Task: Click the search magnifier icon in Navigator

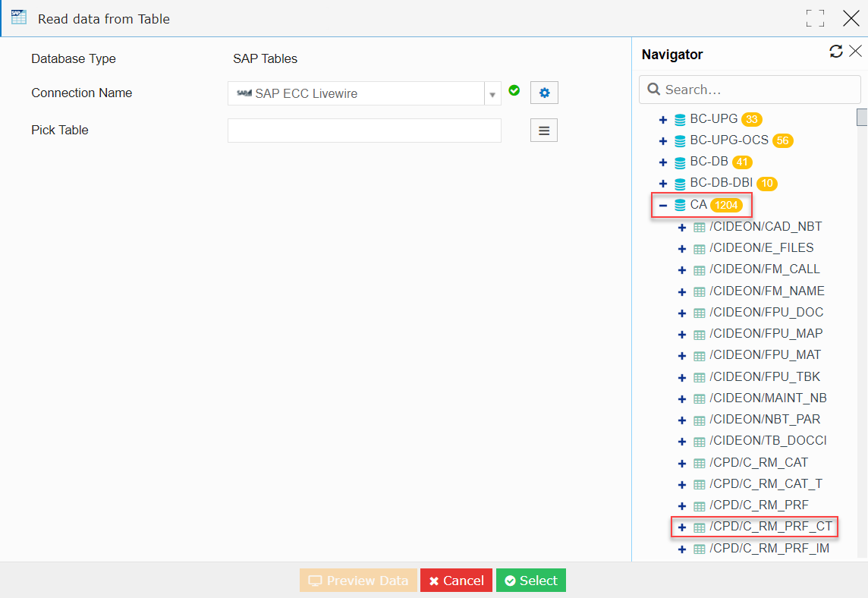Action: (653, 89)
